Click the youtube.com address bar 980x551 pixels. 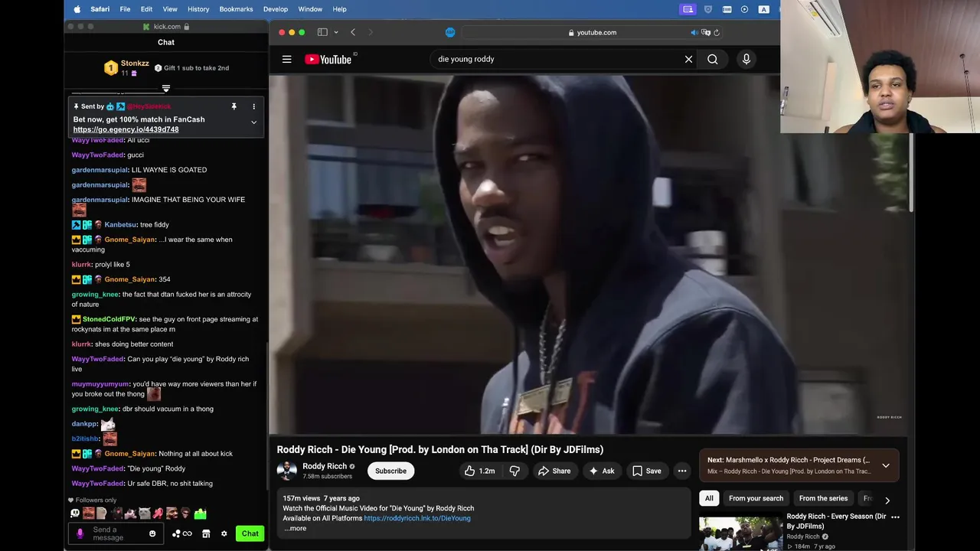[591, 32]
